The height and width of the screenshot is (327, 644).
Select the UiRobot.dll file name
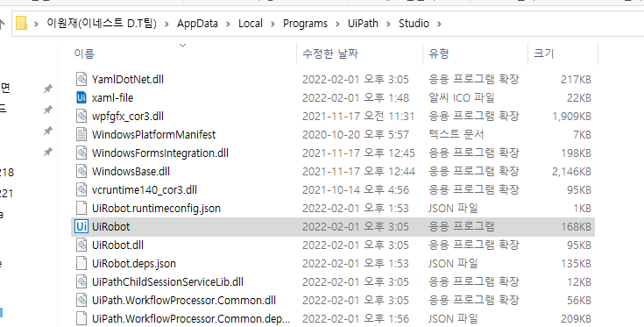tap(117, 245)
